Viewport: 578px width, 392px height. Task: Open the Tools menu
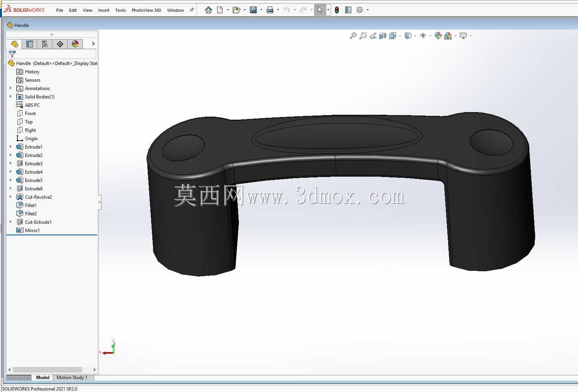tap(120, 10)
